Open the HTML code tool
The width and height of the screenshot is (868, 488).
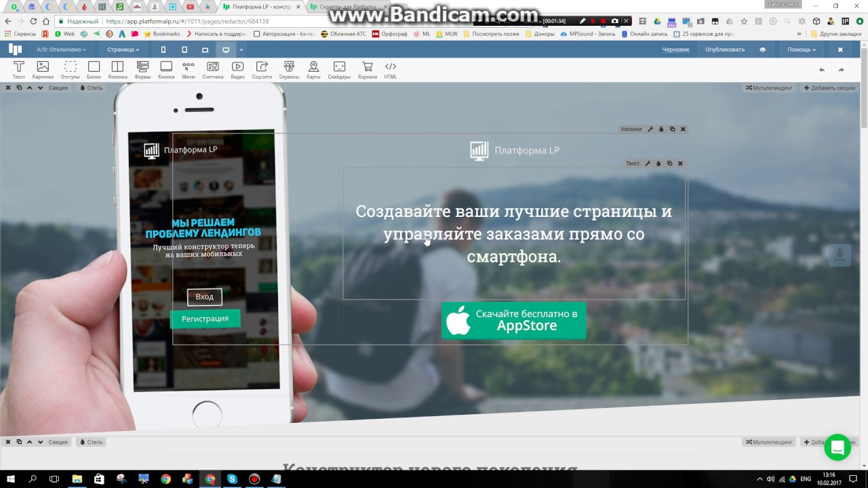[x=391, y=70]
